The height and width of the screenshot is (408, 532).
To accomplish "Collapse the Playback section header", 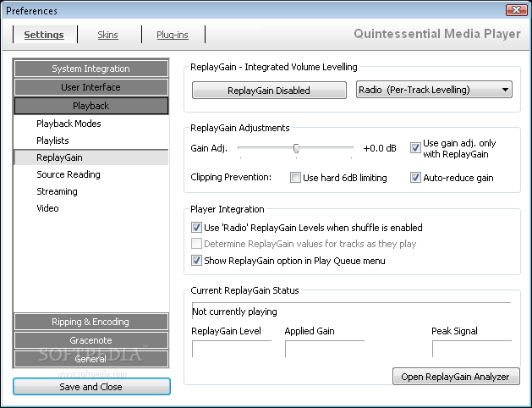I will (91, 106).
